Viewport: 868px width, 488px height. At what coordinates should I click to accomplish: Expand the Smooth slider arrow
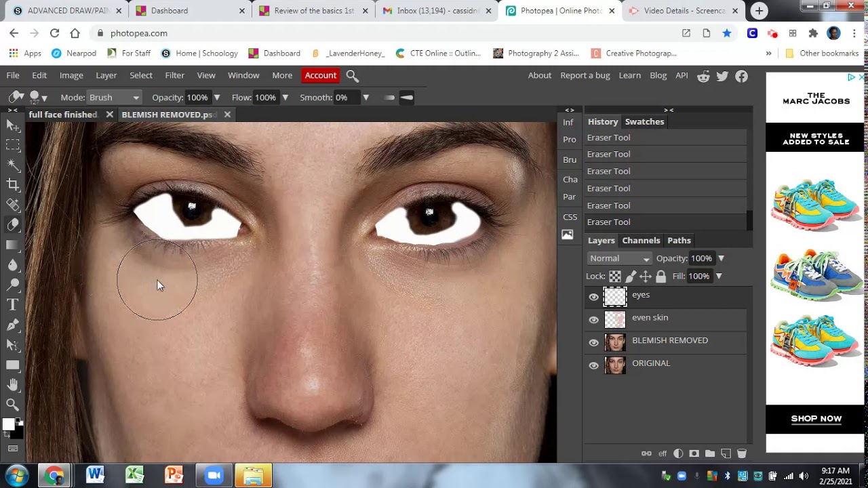tap(366, 98)
